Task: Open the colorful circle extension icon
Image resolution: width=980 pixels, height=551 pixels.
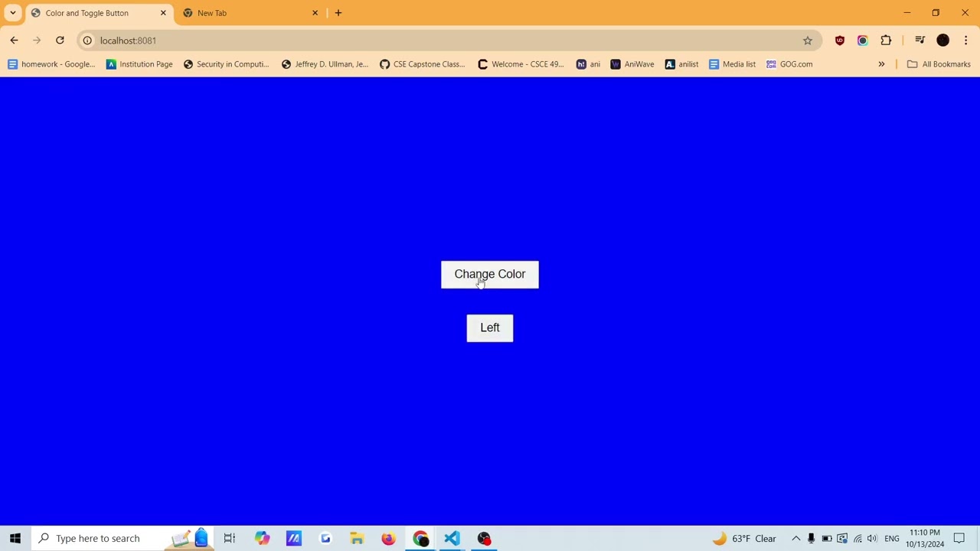Action: pyautogui.click(x=863, y=41)
